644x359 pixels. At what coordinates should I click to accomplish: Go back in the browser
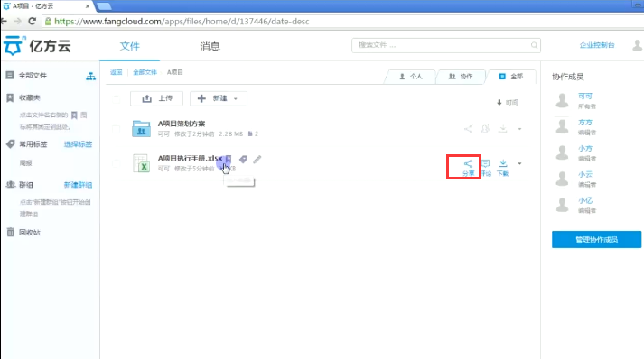[x=5, y=21]
